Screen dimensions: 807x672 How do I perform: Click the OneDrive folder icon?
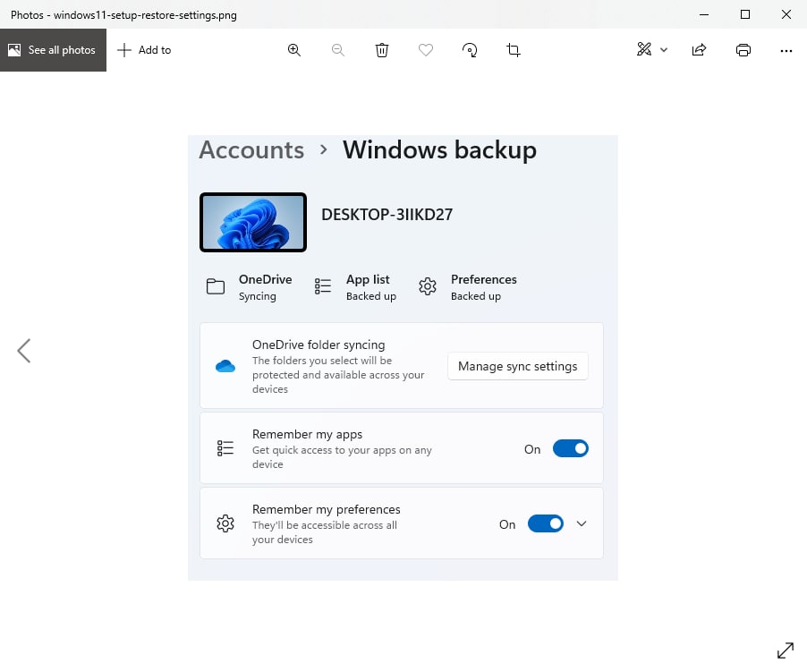216,286
